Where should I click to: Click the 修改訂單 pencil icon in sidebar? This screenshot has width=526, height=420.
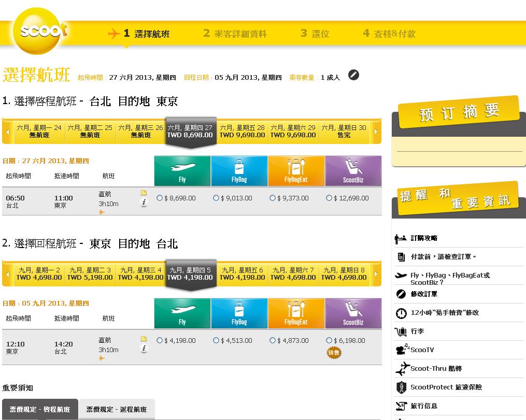pyautogui.click(x=401, y=294)
